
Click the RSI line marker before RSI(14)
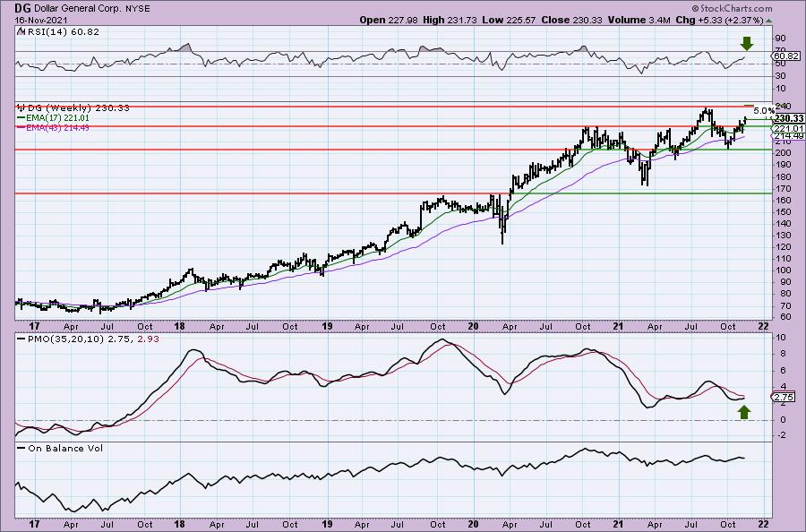(x=21, y=31)
